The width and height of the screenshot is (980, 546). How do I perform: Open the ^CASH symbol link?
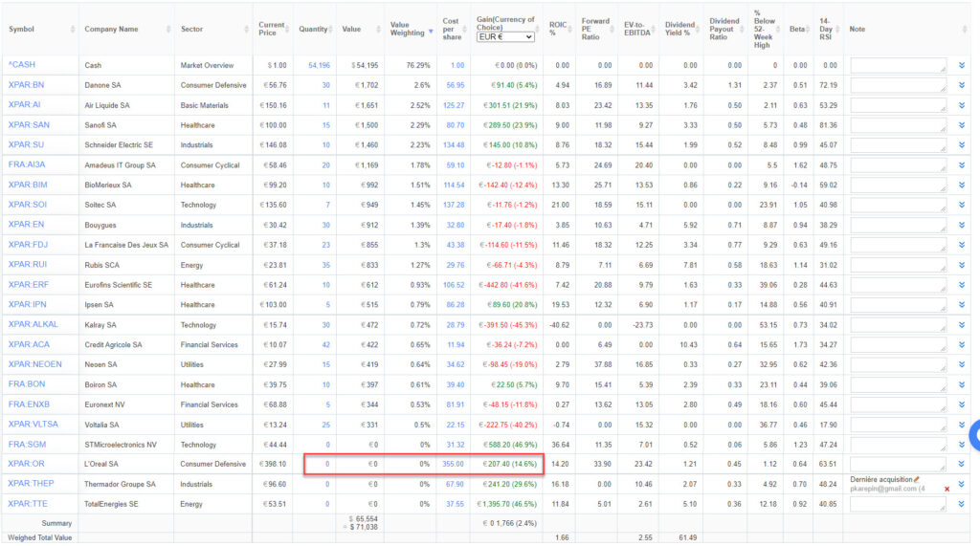click(x=22, y=65)
